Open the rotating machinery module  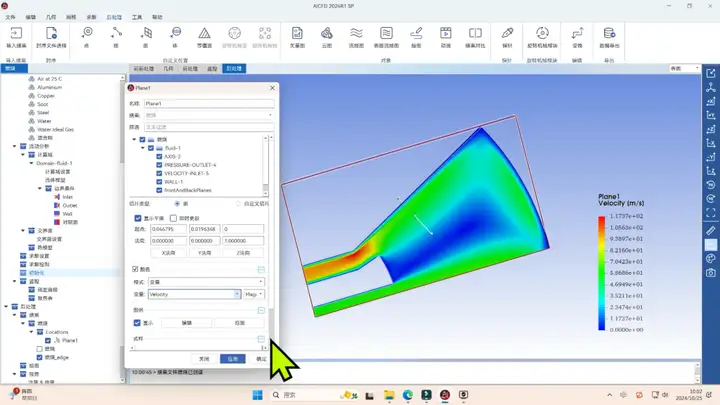coord(542,37)
